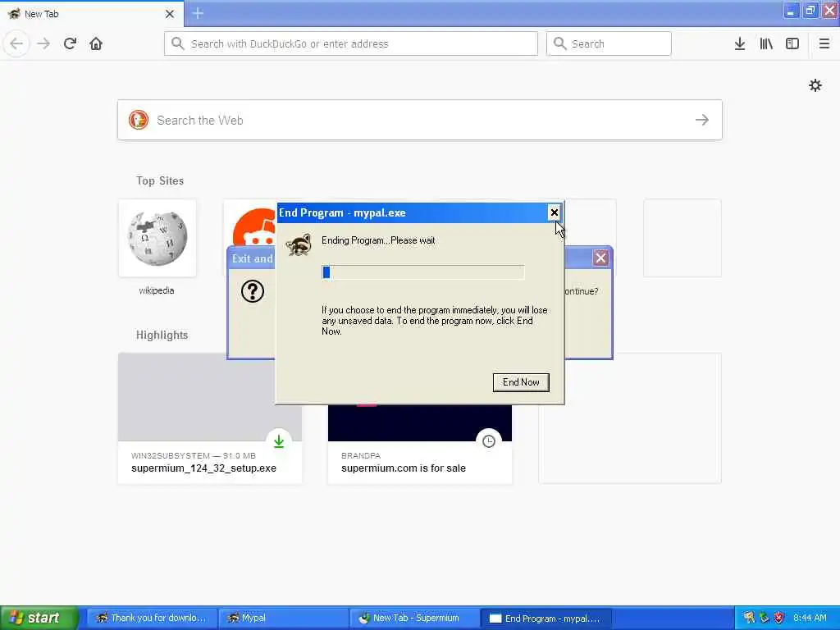Click the search submit arrow
The height and width of the screenshot is (630, 840).
[x=702, y=120]
